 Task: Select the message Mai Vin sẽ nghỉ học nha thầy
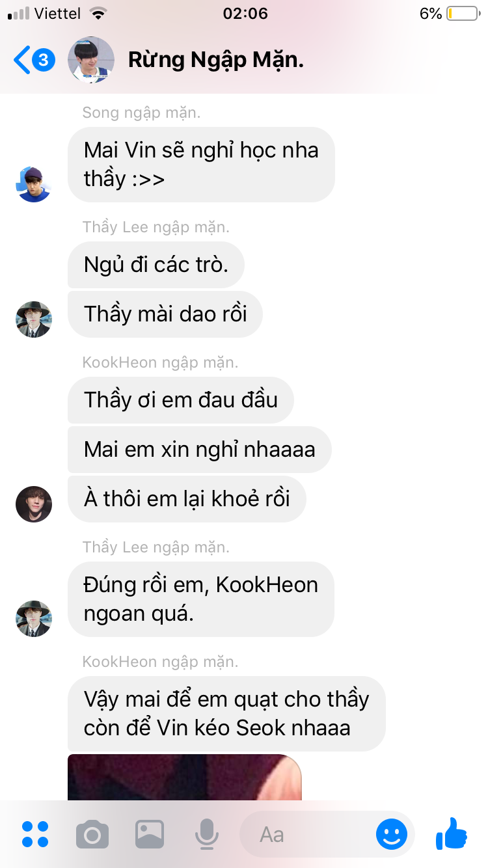(201, 165)
